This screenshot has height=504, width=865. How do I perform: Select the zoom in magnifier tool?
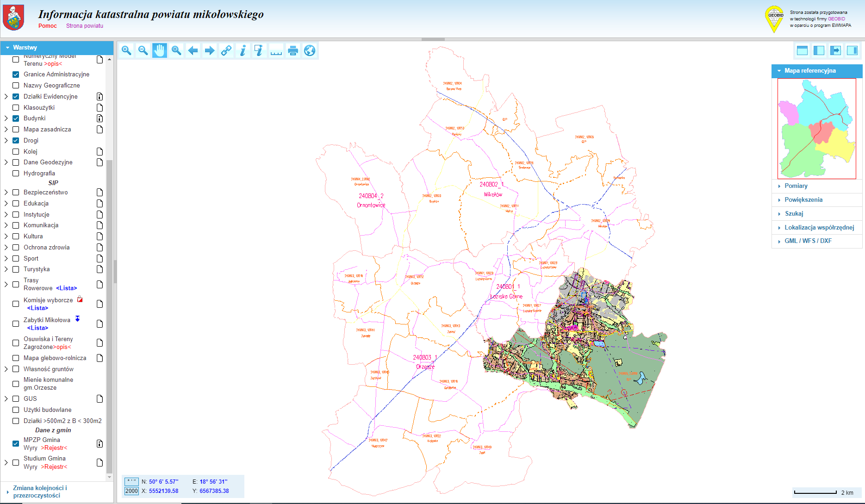[126, 50]
